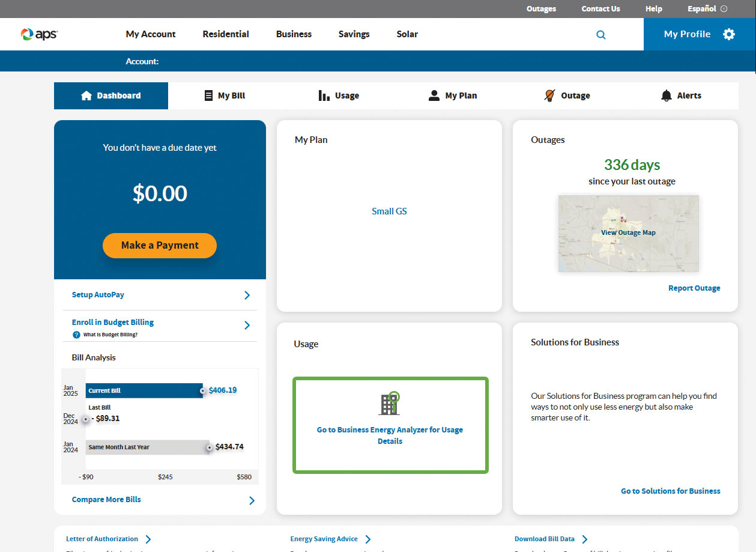Click Same Month Last Year bar
The image size is (756, 552).
coord(148,447)
